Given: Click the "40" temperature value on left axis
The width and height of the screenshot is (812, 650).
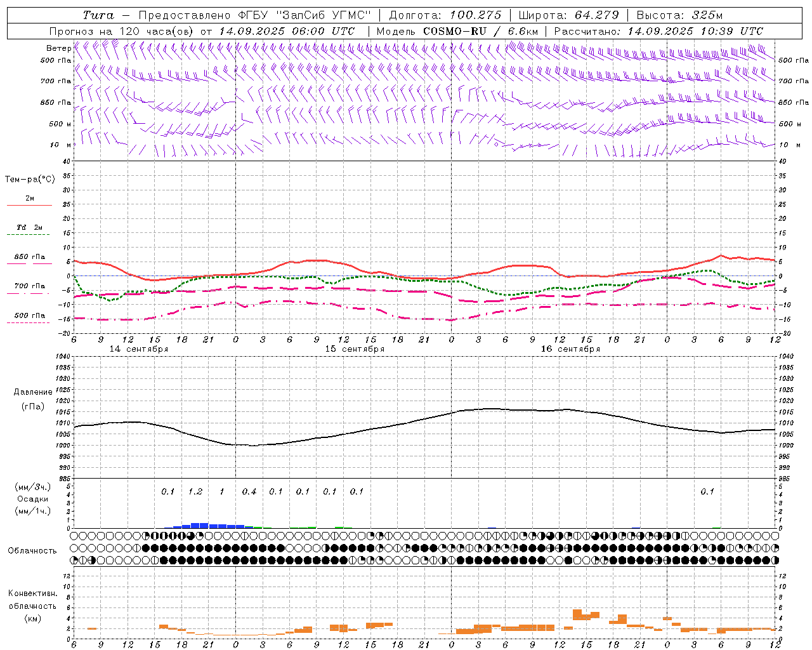Looking at the screenshot, I should tap(67, 161).
